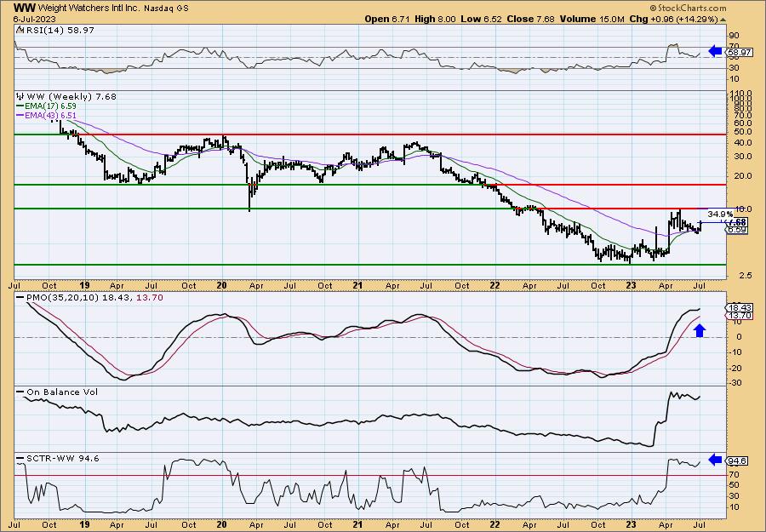
Task: Click the Volume 15.0M value
Action: coord(592,19)
